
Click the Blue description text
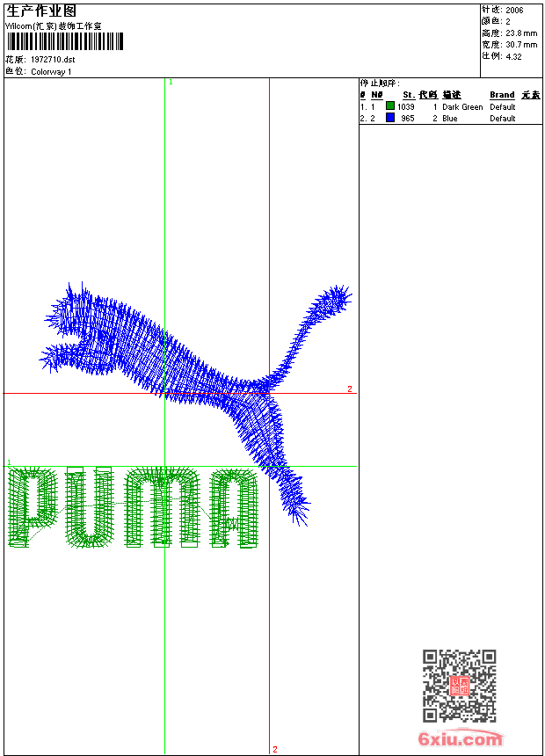449,119
